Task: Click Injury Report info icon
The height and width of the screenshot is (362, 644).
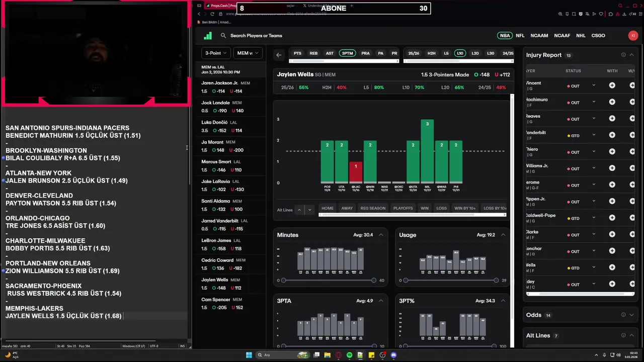Action: coord(623,55)
